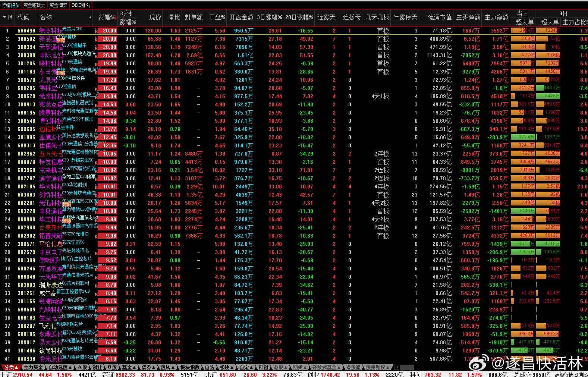Click 科创 index 763.32 in status bar

(433, 374)
